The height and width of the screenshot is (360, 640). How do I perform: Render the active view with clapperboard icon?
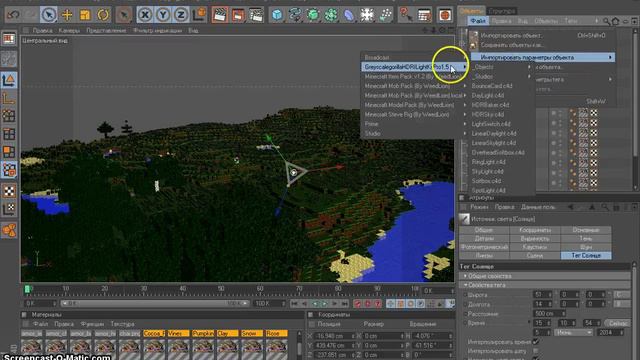220,15
